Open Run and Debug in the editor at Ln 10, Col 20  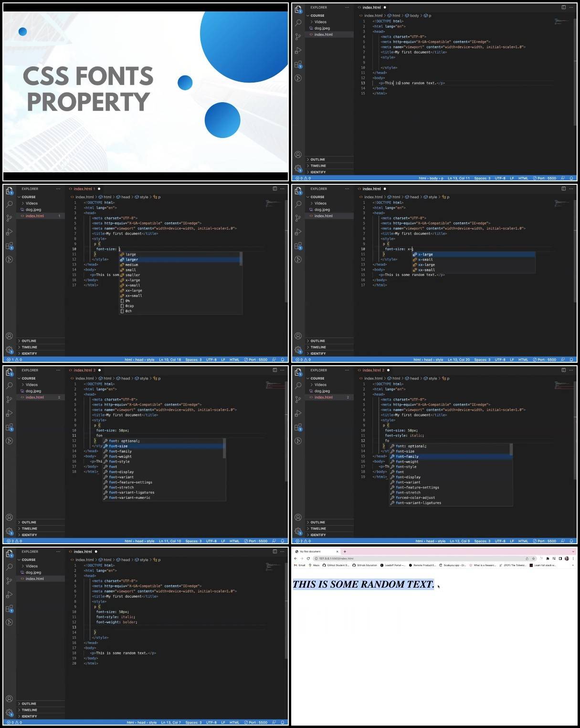point(298,232)
